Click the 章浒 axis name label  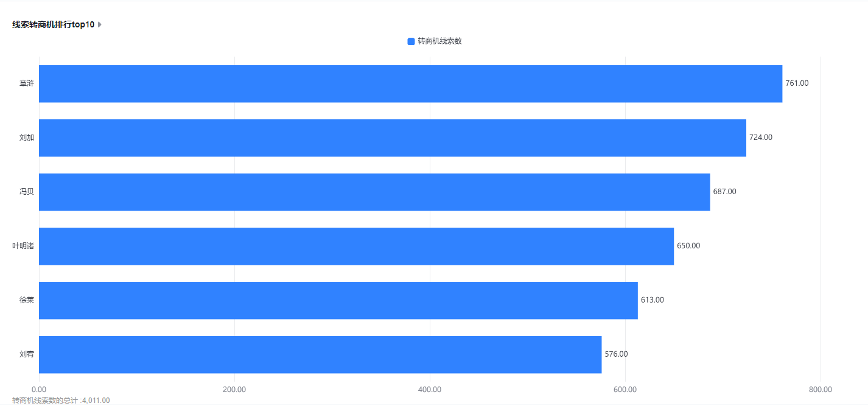[x=27, y=83]
